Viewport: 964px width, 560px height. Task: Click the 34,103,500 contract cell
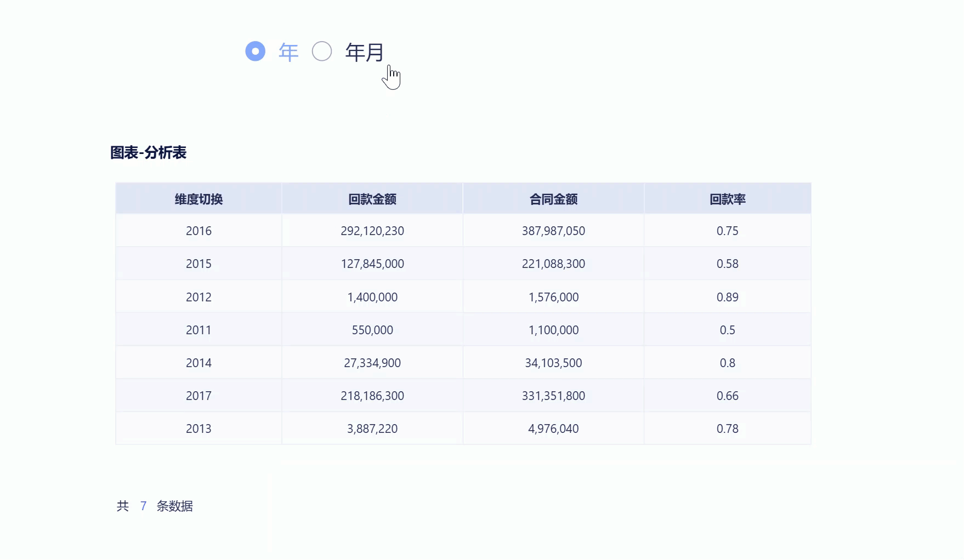coord(553,363)
